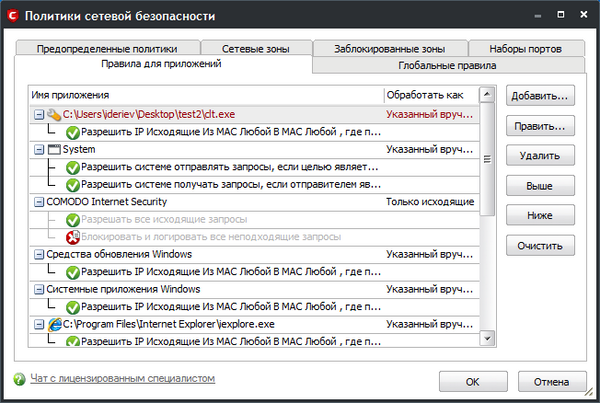Switch to the Сетевые зоны tab
The width and height of the screenshot is (600, 403).
point(254,48)
